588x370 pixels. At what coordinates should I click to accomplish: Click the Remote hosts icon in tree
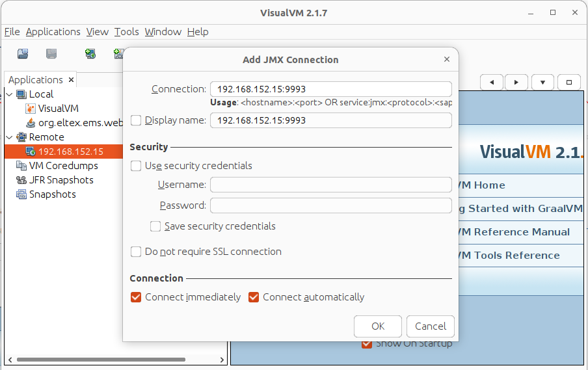pos(21,137)
